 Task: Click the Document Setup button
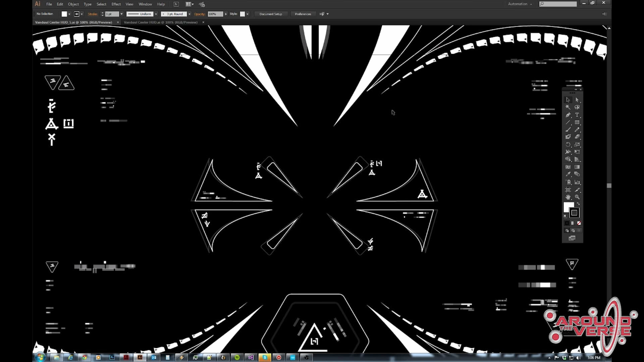coord(270,14)
